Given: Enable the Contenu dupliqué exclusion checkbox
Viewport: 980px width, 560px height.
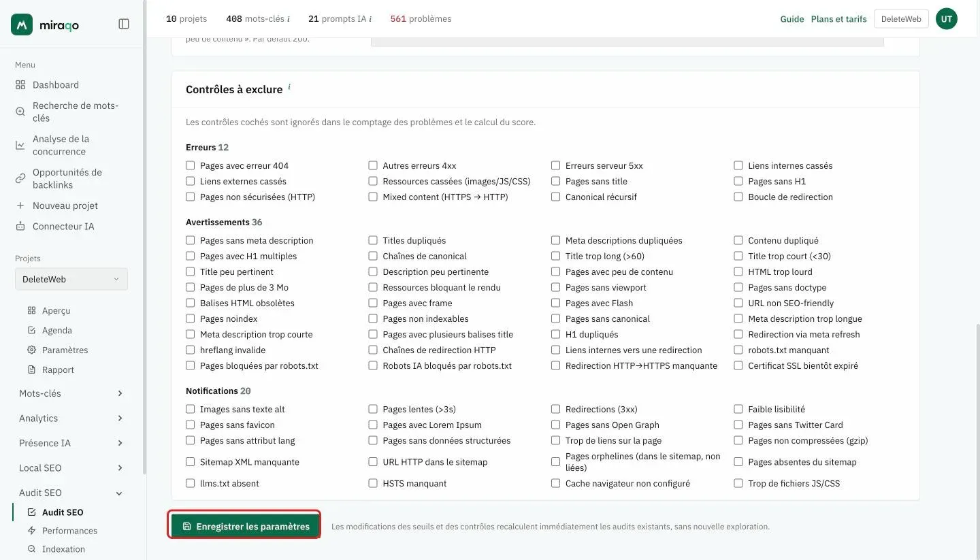Looking at the screenshot, I should pyautogui.click(x=738, y=240).
